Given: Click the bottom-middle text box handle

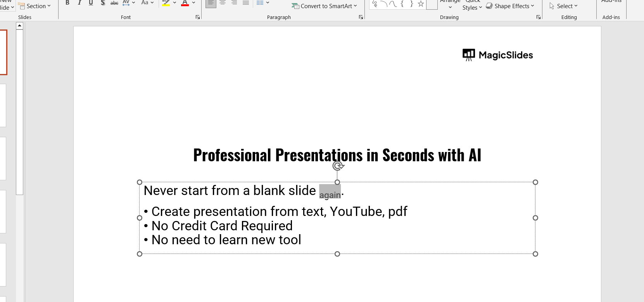Looking at the screenshot, I should point(337,254).
